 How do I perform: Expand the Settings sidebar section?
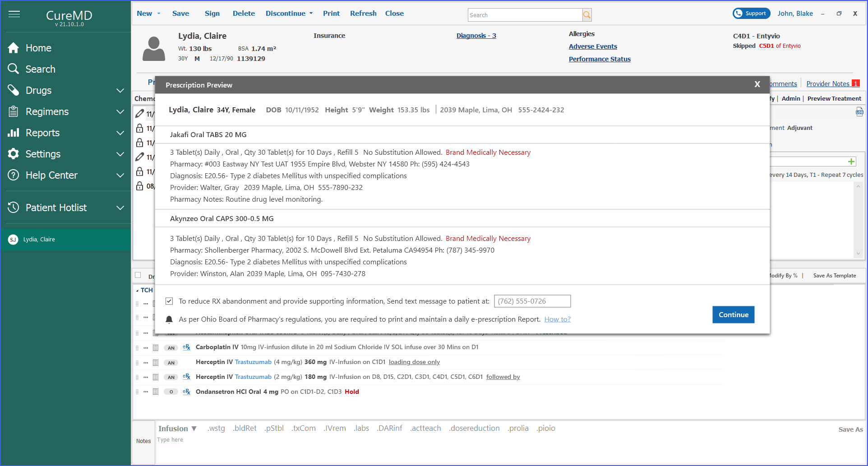pos(120,154)
